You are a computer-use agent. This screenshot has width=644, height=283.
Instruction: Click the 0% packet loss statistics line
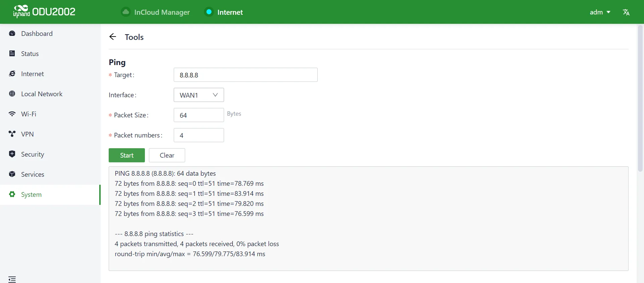pos(197,244)
